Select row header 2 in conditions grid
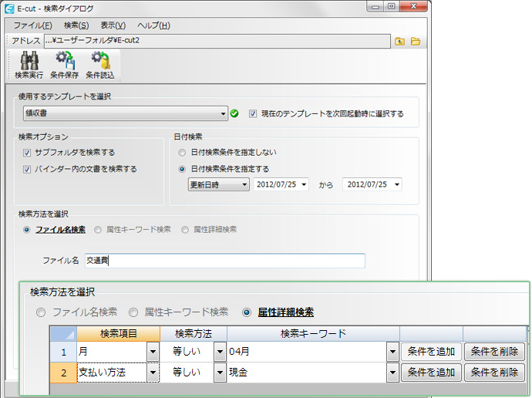Screen dimensions: 532x398 point(63,373)
